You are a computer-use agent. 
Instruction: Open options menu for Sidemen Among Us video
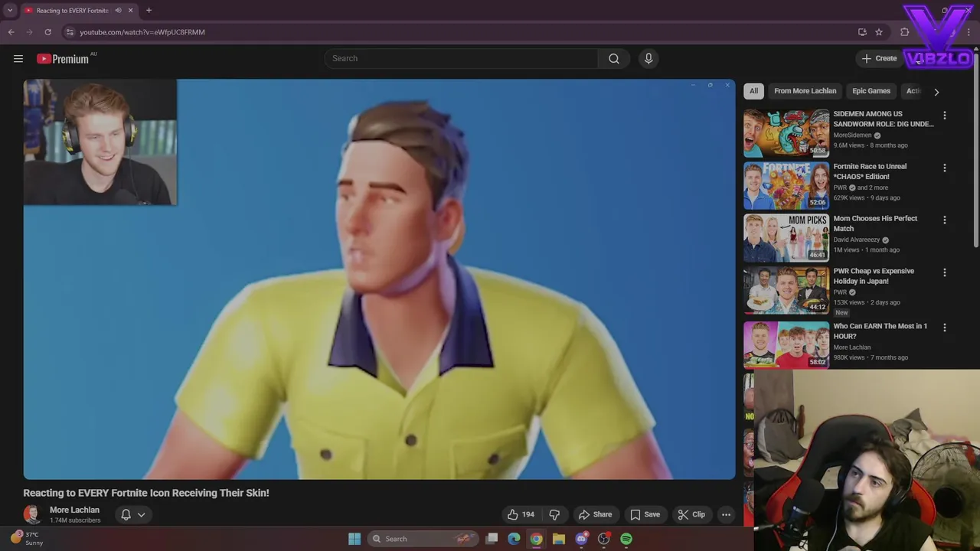(944, 116)
